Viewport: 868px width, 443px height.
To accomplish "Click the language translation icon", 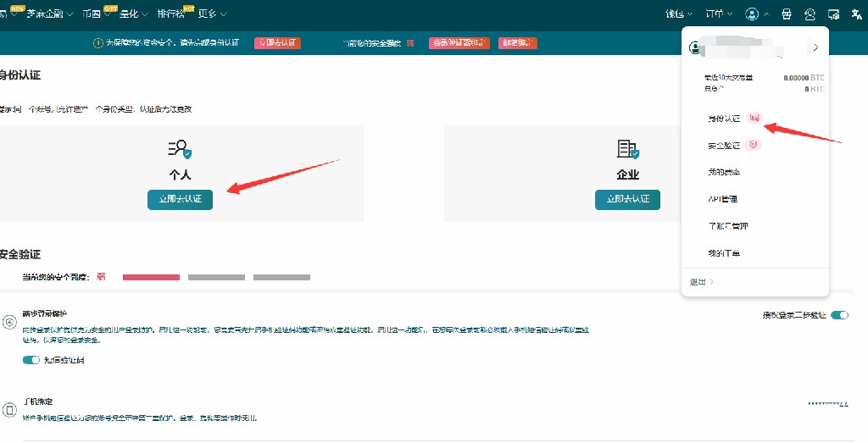I will tap(855, 14).
